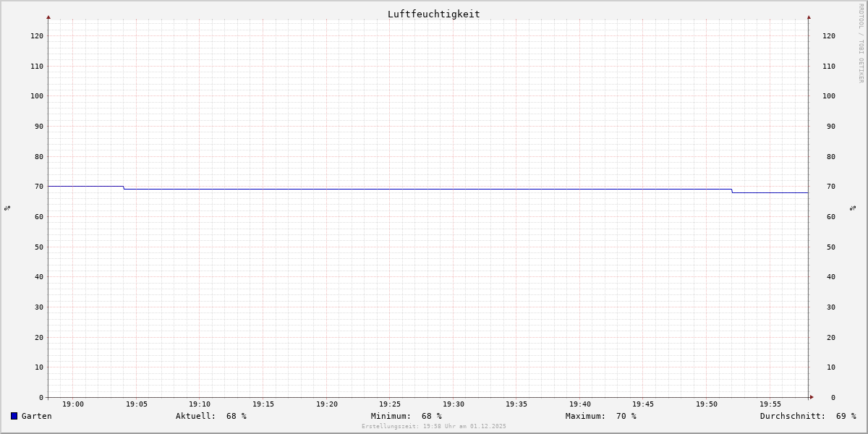Screen dimensions: 868x434
Task: Click the 19:45 time axis label
Action: pyautogui.click(x=643, y=404)
